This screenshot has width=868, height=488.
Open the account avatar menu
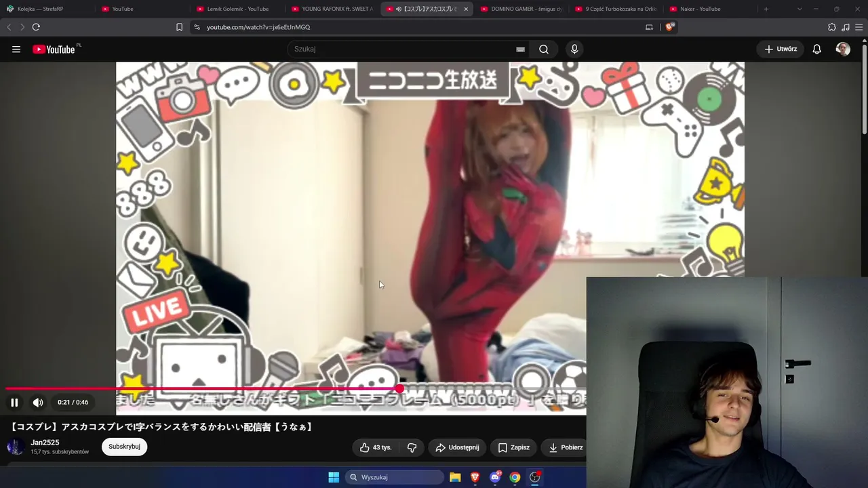pyautogui.click(x=843, y=49)
